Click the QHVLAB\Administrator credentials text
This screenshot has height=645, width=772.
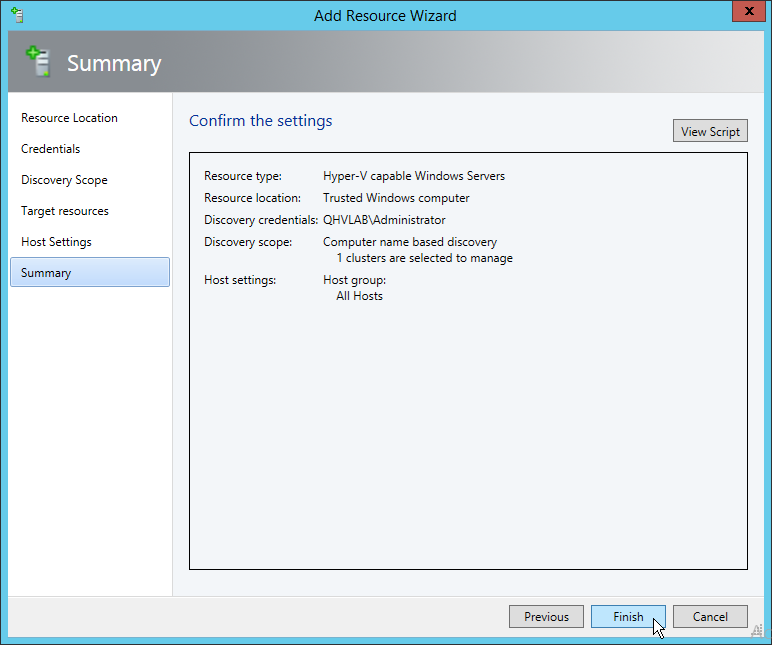click(384, 220)
